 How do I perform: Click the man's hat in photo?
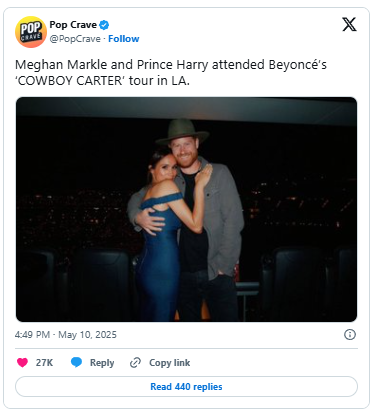182,131
